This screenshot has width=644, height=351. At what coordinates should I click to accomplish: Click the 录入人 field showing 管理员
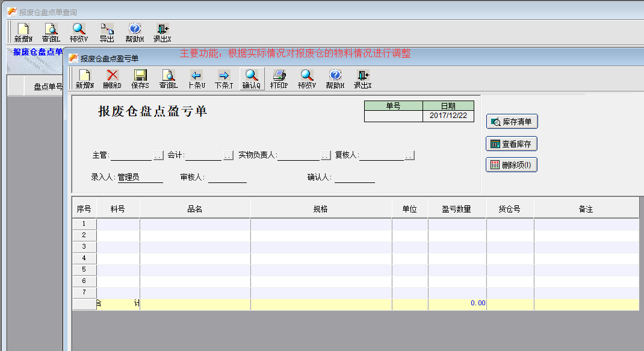point(140,177)
